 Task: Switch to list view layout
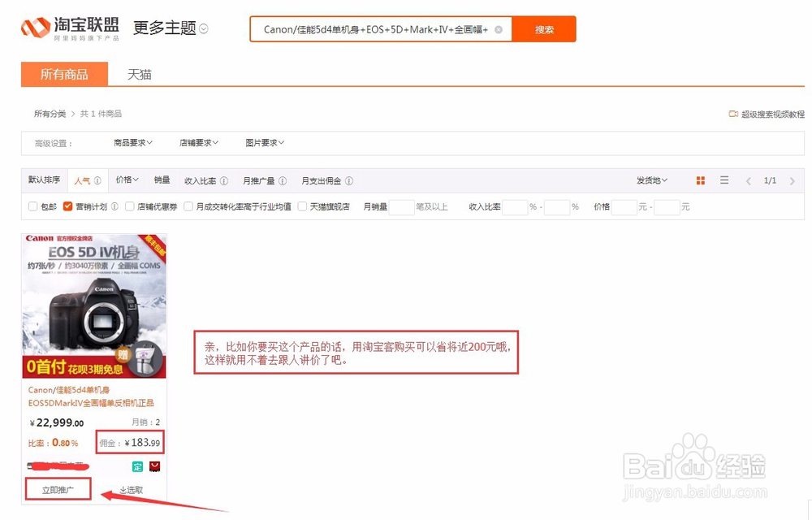pos(724,180)
